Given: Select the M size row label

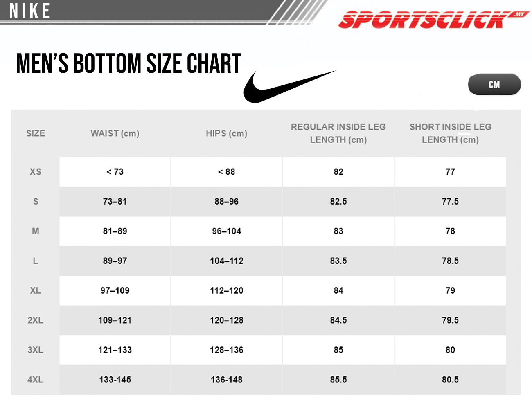Looking at the screenshot, I should [36, 231].
